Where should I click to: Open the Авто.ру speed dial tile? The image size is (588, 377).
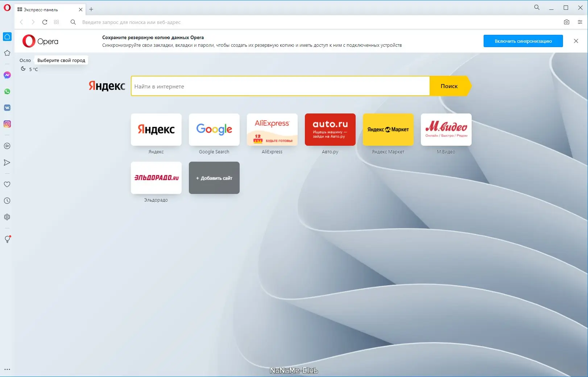(x=330, y=129)
